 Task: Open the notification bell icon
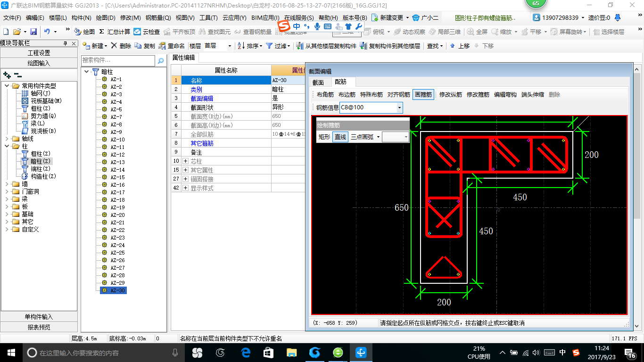(618, 17)
